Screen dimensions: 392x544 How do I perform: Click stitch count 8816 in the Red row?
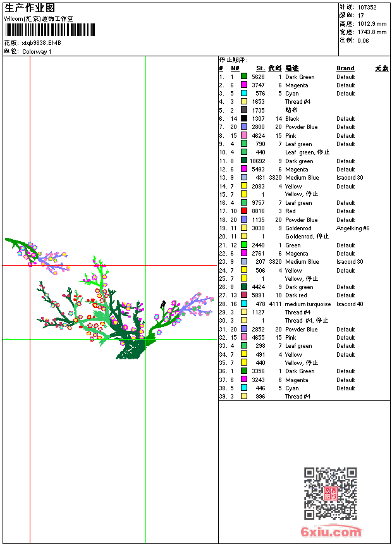tap(258, 211)
